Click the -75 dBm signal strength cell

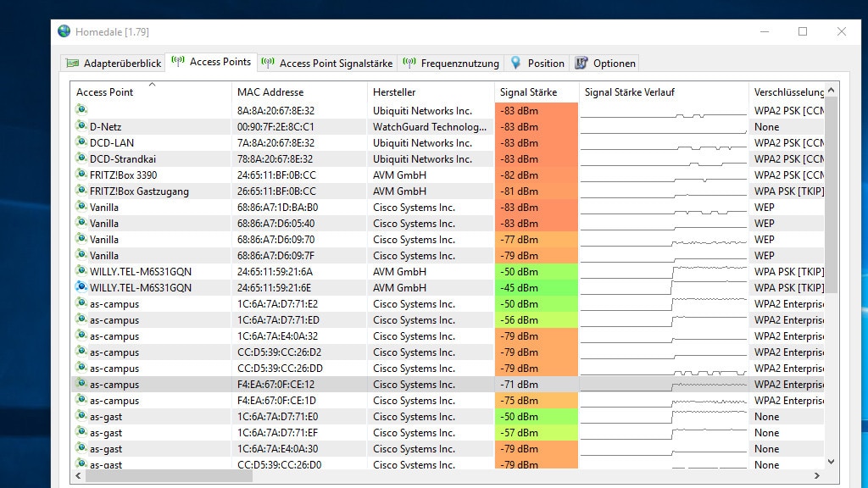[537, 401]
